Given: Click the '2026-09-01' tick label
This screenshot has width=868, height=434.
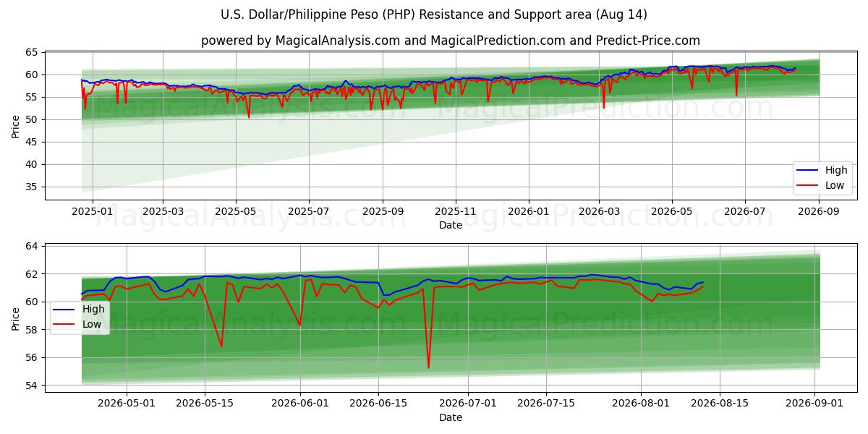Looking at the screenshot, I should 815,403.
